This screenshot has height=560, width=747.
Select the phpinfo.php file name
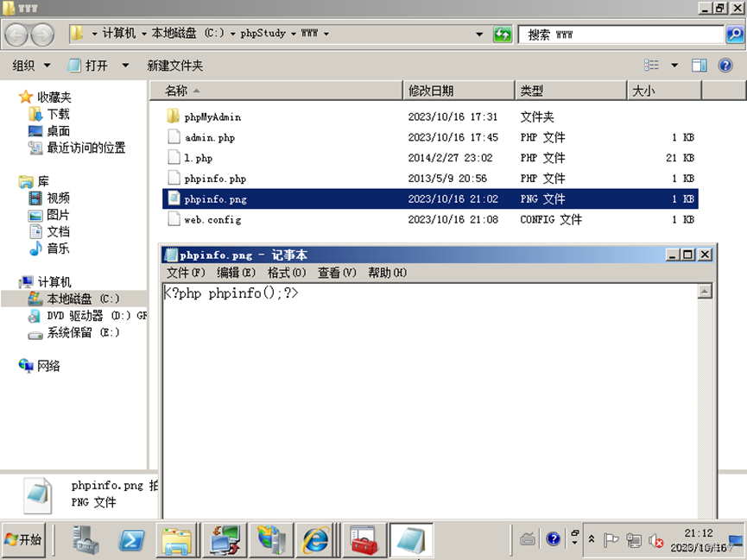(x=215, y=178)
